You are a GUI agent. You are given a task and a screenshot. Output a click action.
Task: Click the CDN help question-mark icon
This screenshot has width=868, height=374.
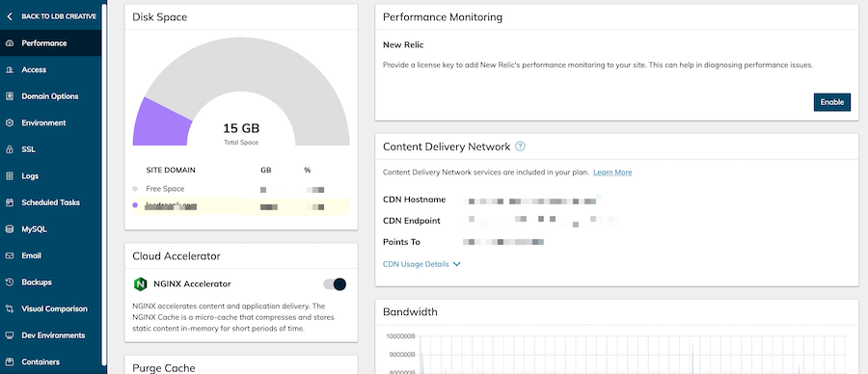pyautogui.click(x=520, y=147)
